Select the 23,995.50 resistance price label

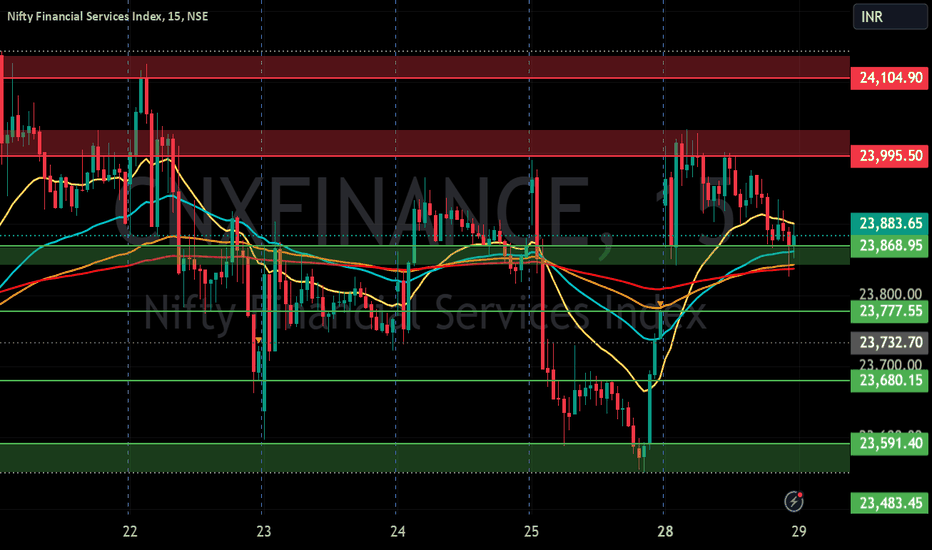(889, 156)
